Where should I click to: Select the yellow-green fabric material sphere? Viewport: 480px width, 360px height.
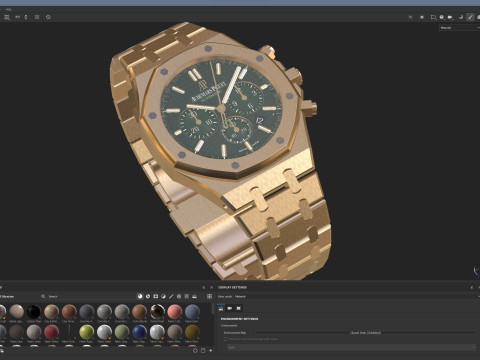87,332
